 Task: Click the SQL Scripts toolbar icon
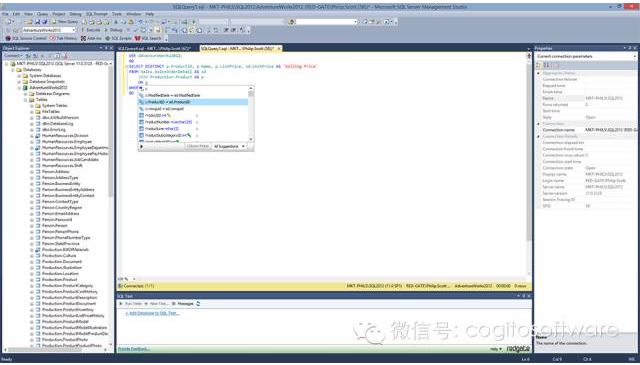click(x=119, y=38)
